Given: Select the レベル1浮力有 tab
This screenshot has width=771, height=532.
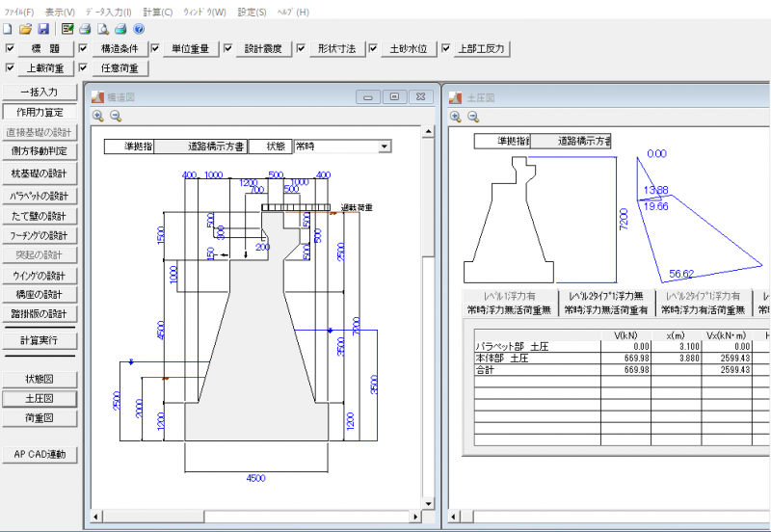Looking at the screenshot, I should [510, 296].
